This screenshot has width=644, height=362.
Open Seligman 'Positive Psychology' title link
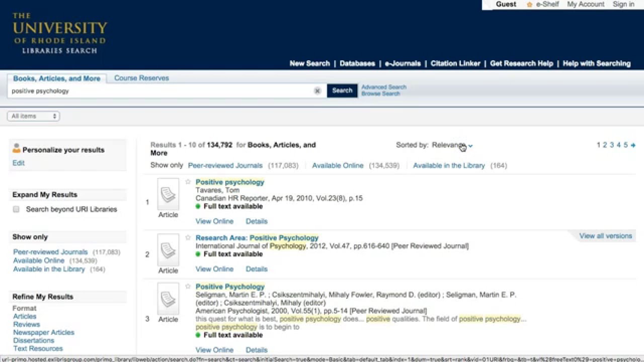230,287
